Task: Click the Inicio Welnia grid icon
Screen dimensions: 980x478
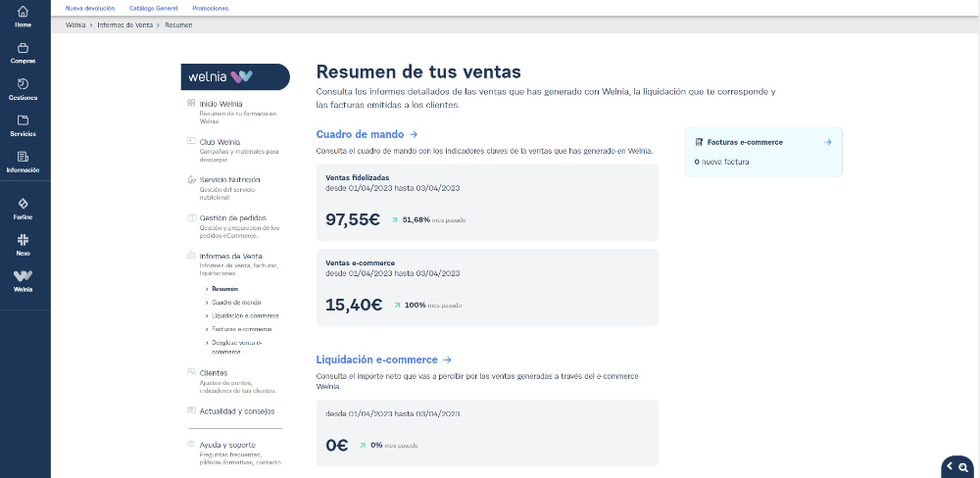Action: click(191, 103)
